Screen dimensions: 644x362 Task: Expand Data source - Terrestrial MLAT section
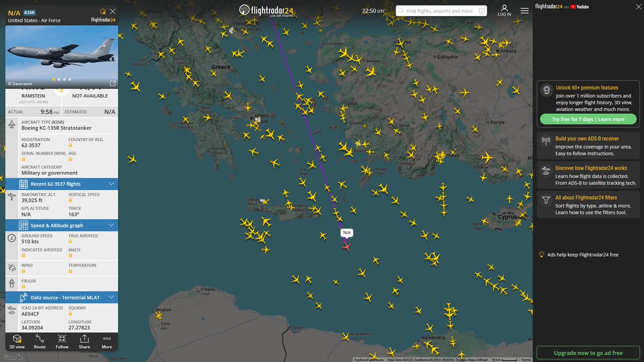pyautogui.click(x=62, y=297)
